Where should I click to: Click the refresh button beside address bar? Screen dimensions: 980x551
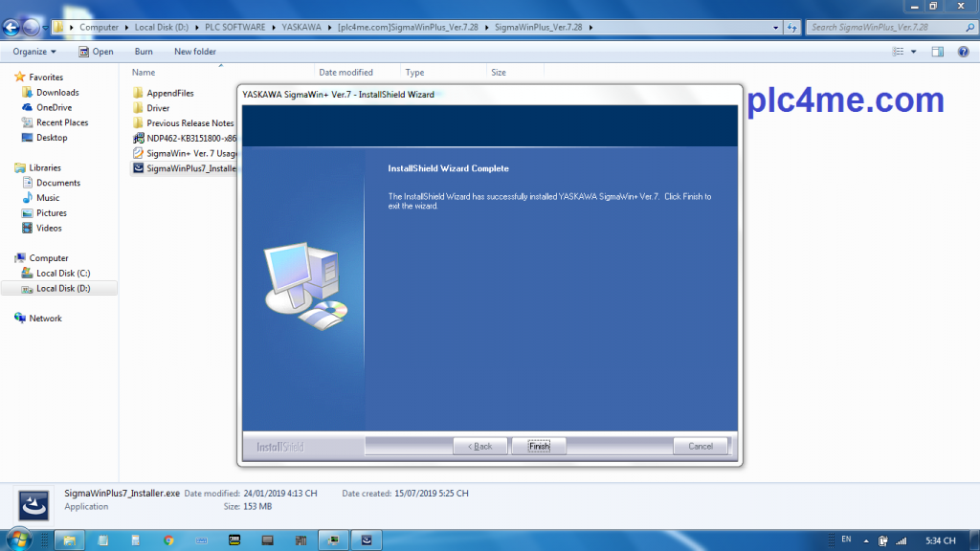click(791, 27)
